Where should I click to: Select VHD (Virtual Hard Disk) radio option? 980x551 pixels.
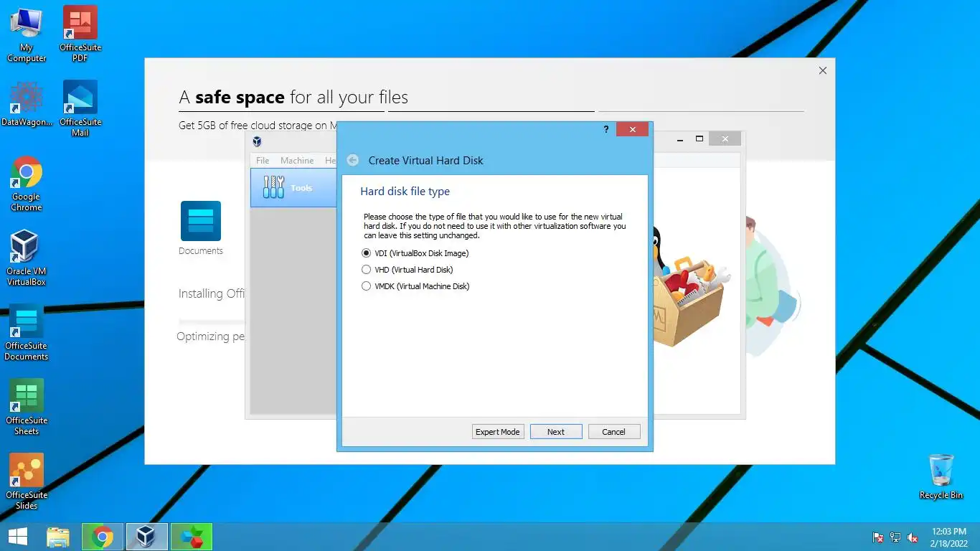(407, 270)
